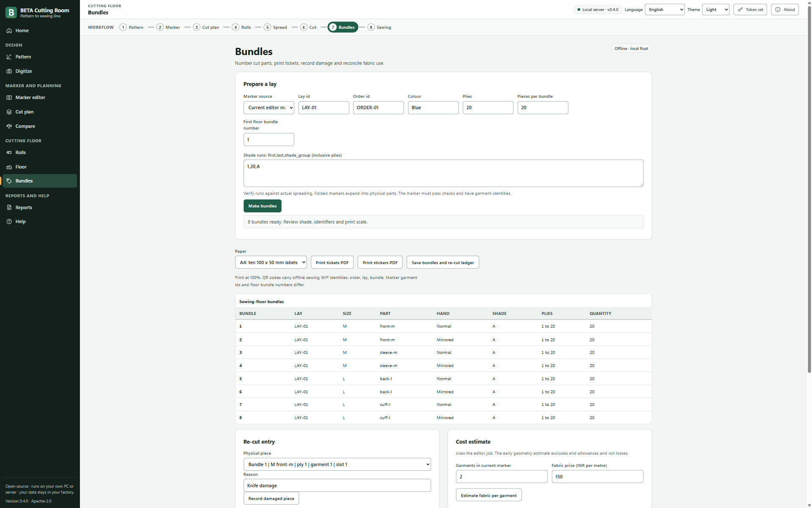Screen dimensions: 812x508
Task: Click the cuff-l cell in bundle 7 row
Action: point(385,405)
